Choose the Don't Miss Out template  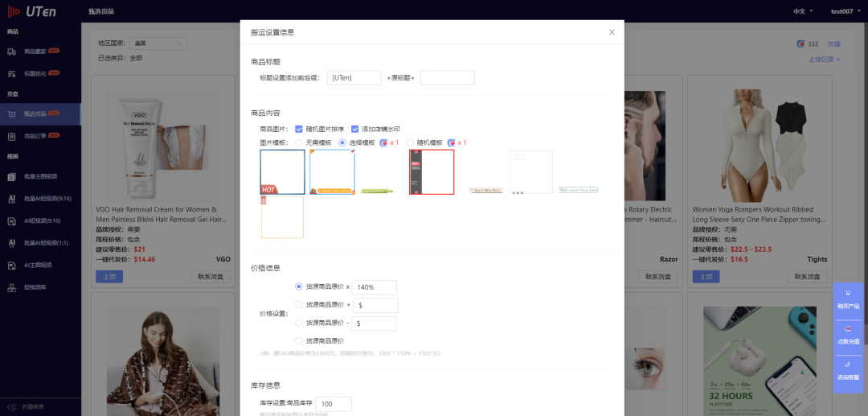tap(486, 190)
